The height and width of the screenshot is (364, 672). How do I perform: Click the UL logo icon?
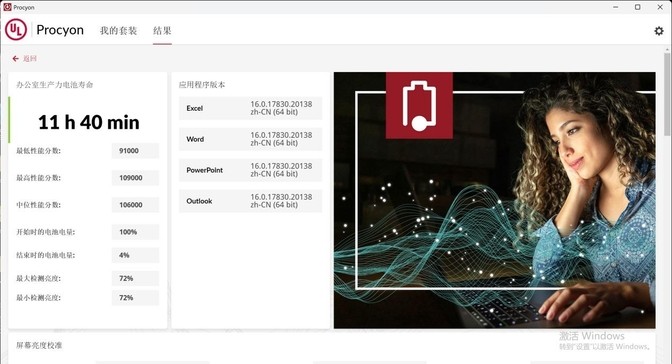tap(16, 30)
